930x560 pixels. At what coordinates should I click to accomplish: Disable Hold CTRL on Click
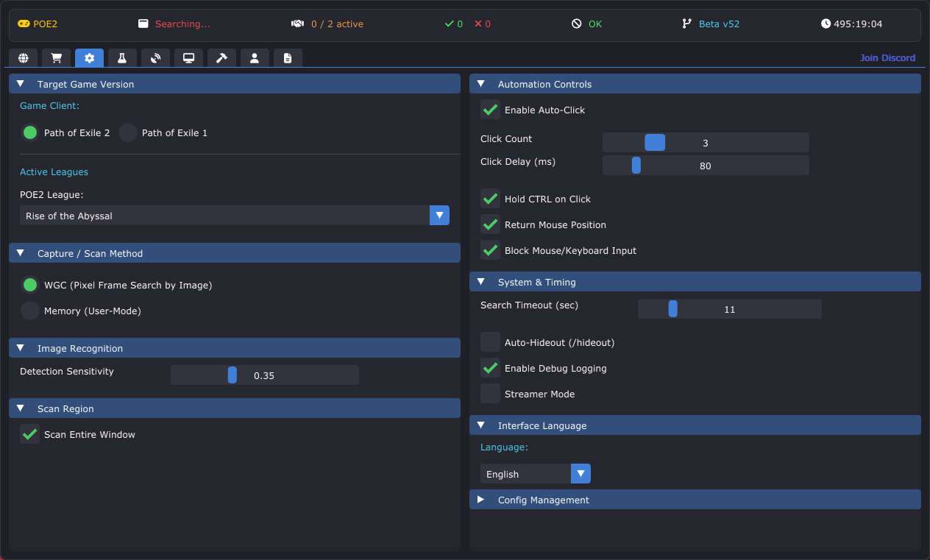[x=490, y=199]
